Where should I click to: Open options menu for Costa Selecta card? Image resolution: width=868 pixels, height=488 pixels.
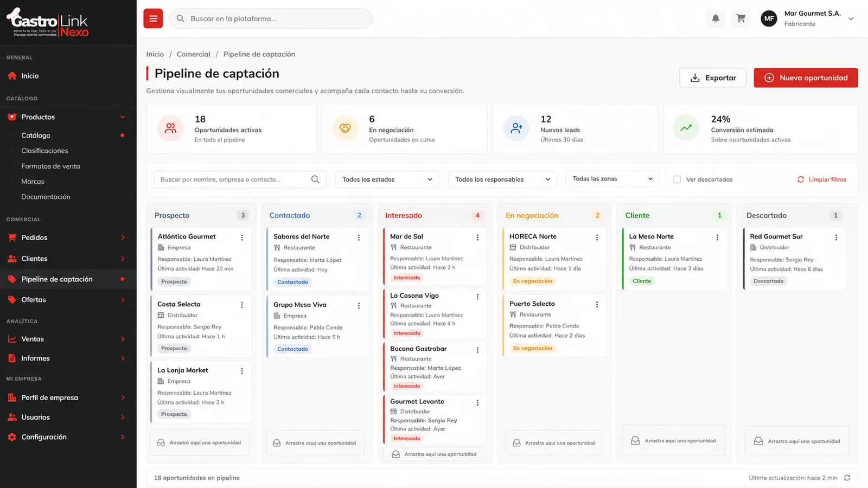point(242,305)
